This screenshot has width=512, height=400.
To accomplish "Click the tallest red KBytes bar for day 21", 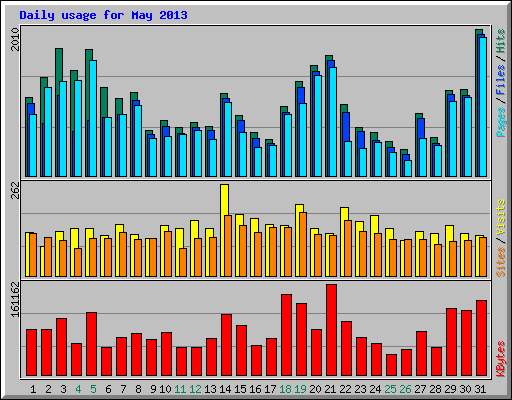I will 331,330.
